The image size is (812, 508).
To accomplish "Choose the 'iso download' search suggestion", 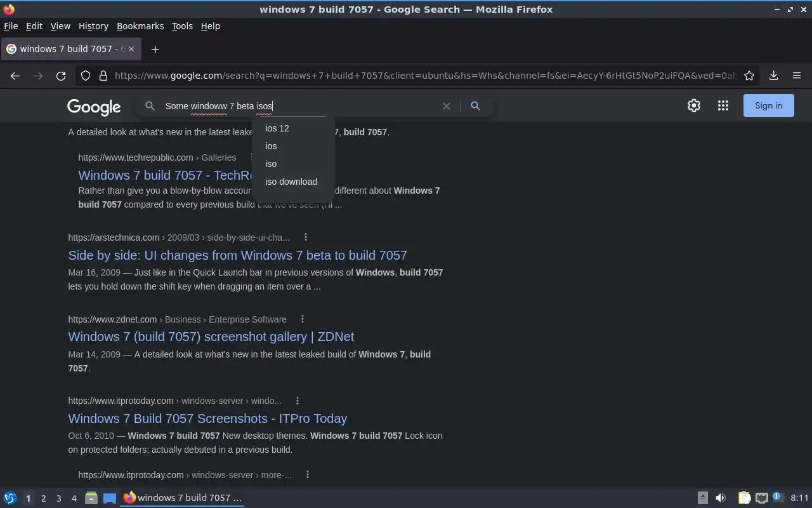I will pyautogui.click(x=293, y=182).
